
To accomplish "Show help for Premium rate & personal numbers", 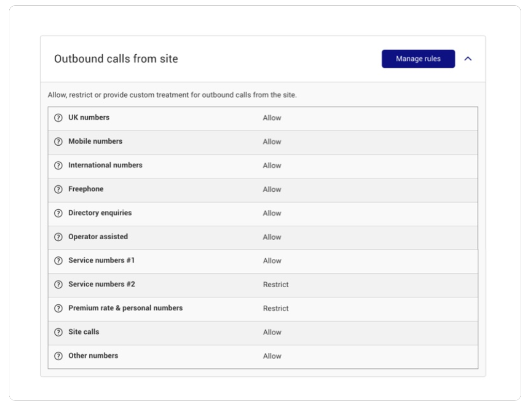I will coord(58,308).
